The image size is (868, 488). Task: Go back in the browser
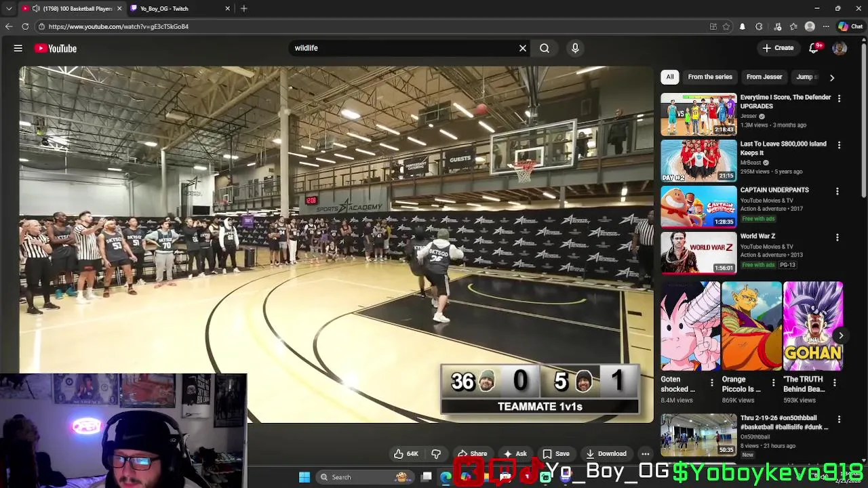9,26
